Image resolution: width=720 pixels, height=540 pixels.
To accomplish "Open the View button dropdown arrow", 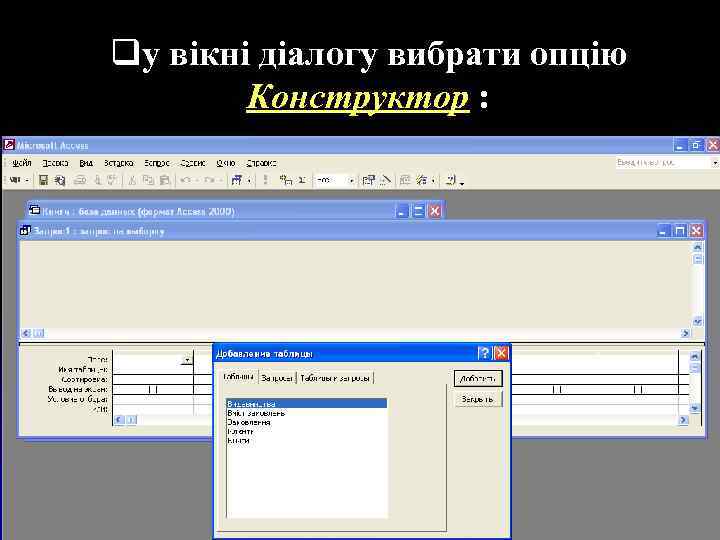I will click(x=27, y=180).
